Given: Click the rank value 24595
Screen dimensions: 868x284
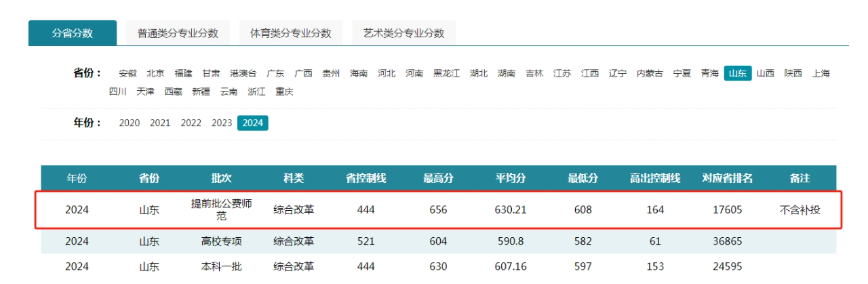Looking at the screenshot, I should point(728,266).
